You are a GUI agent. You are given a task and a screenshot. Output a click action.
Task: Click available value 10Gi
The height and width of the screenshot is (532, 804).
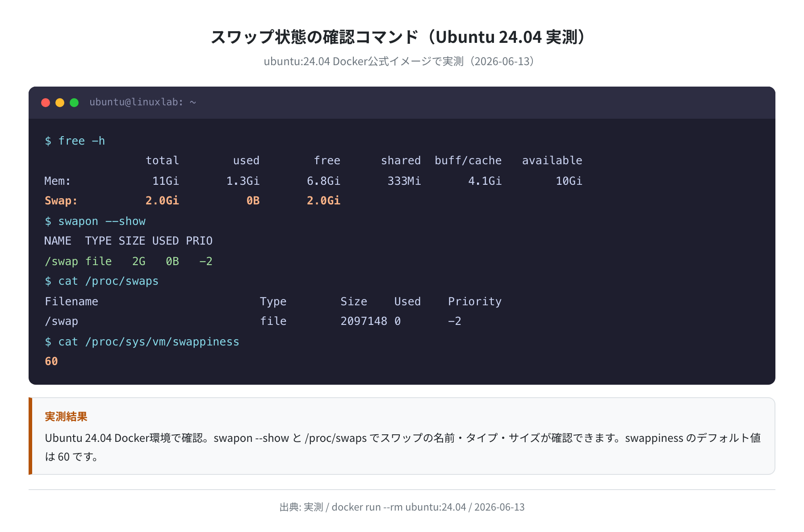click(x=569, y=181)
